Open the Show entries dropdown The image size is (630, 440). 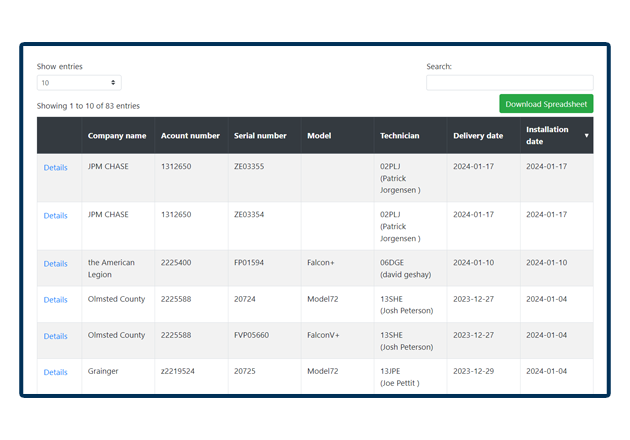point(79,83)
